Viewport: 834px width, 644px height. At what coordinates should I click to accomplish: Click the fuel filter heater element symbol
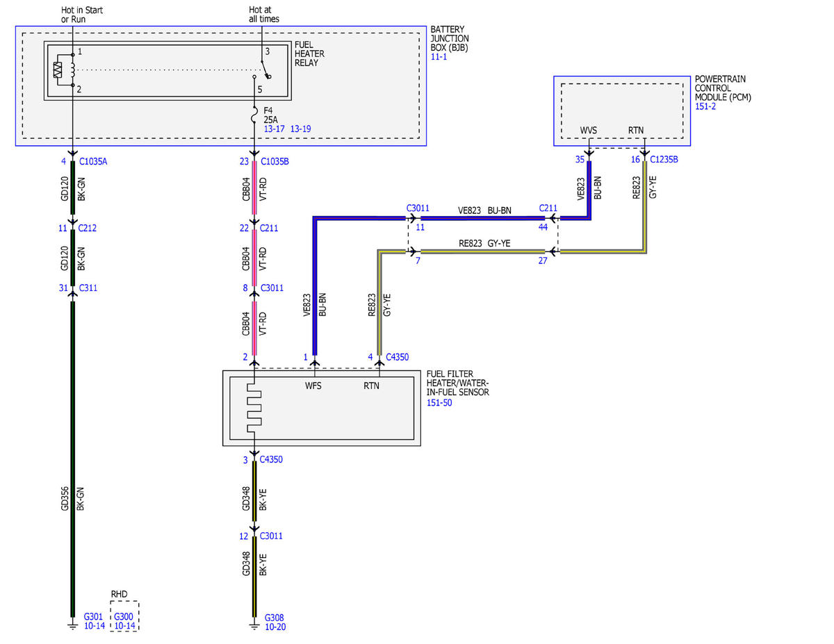[254, 407]
